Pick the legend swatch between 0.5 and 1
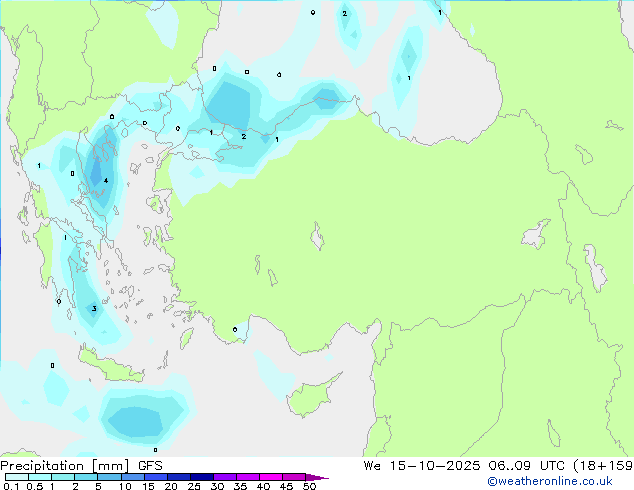 click(x=40, y=477)
